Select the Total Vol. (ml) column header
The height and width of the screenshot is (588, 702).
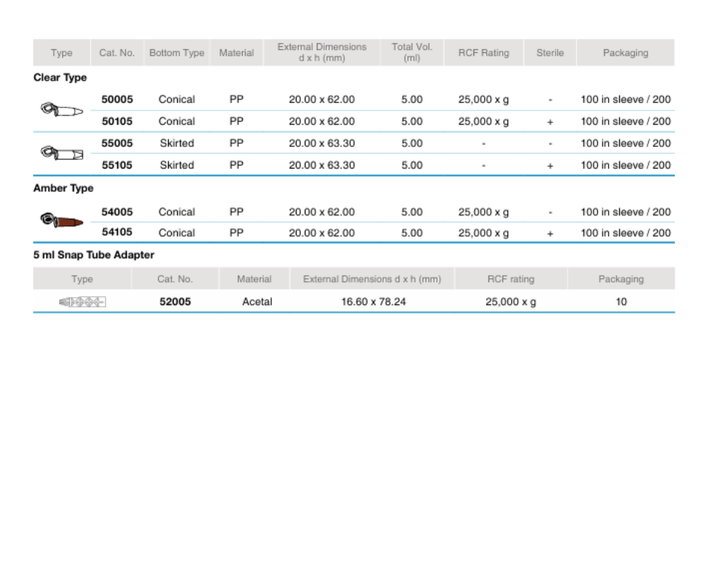click(411, 52)
